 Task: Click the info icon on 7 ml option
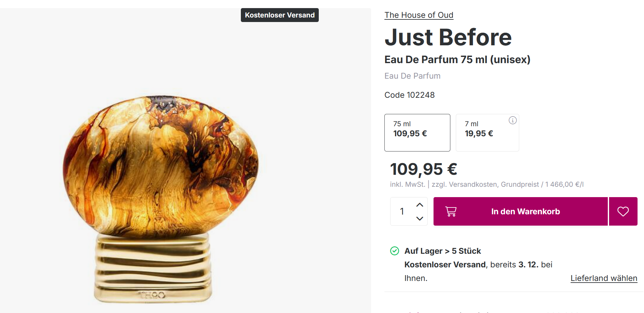(x=512, y=120)
